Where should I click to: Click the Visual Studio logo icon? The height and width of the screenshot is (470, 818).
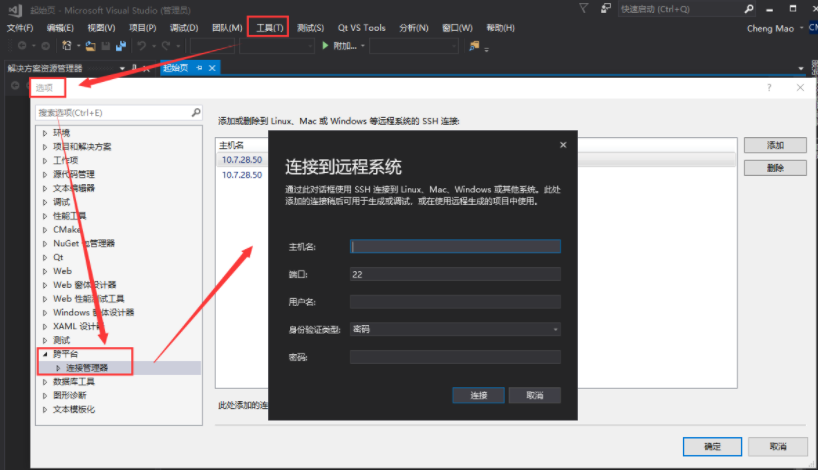point(15,9)
